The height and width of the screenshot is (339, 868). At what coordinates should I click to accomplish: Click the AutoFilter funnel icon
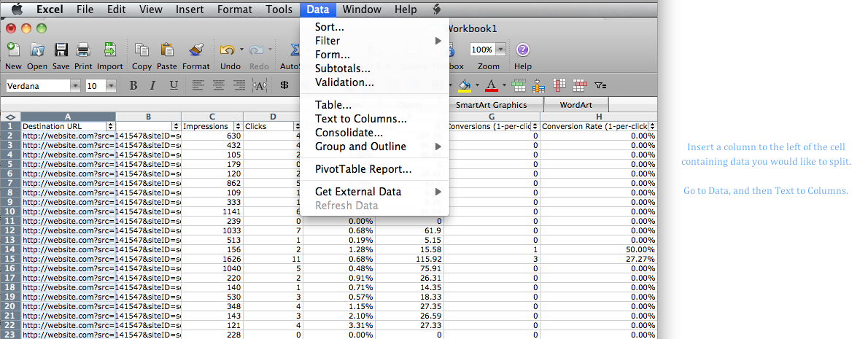[x=600, y=86]
